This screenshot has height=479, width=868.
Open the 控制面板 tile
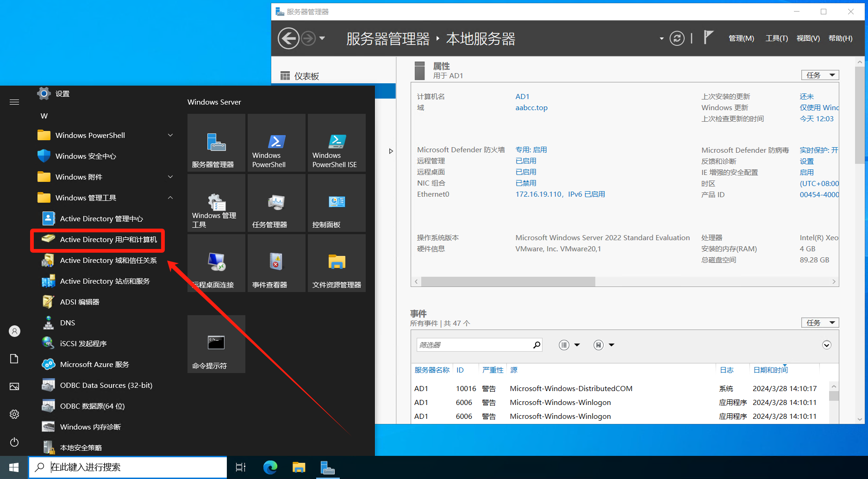pos(337,203)
